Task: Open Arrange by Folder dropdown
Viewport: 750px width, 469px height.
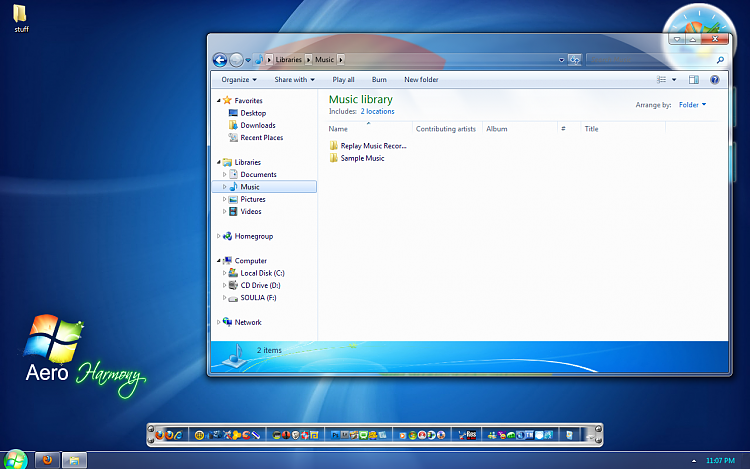Action: (692, 105)
